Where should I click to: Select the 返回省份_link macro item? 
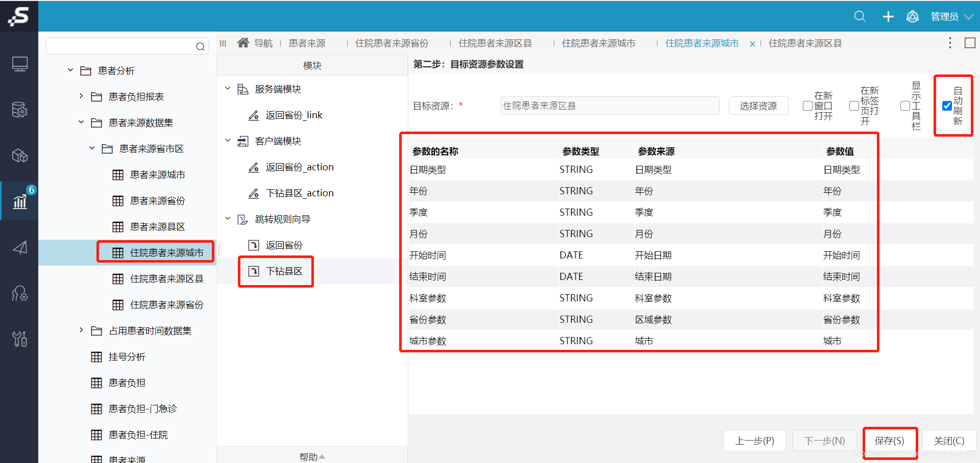[x=294, y=115]
